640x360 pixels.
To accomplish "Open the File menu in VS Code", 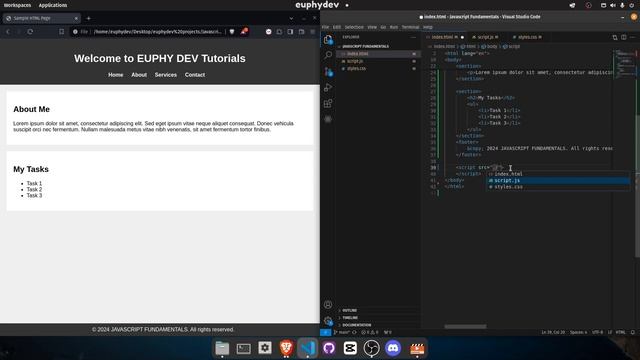I will [x=325, y=27].
